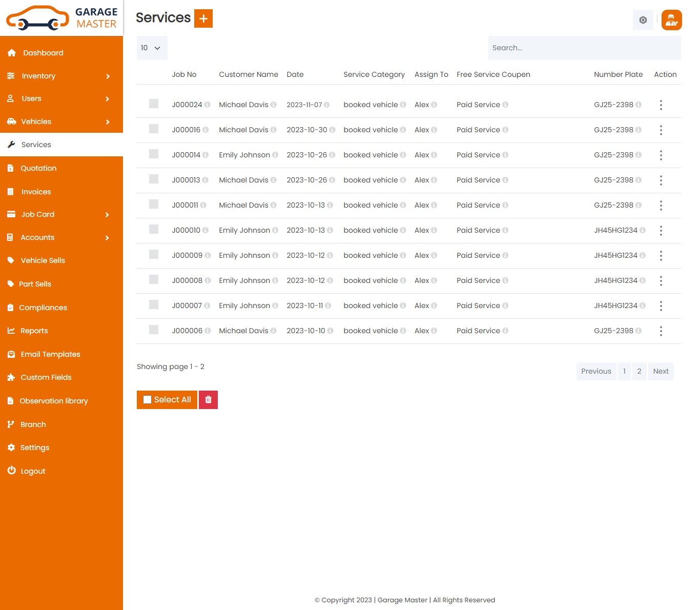Click number plate JH45HG1234 for job J000007
The width and height of the screenshot is (700, 610).
[x=615, y=306]
